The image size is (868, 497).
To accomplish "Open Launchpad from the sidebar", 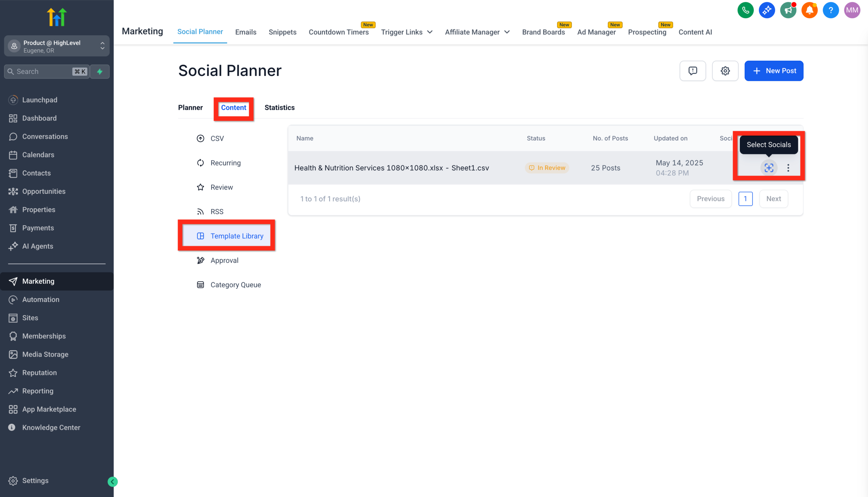I will click(40, 100).
